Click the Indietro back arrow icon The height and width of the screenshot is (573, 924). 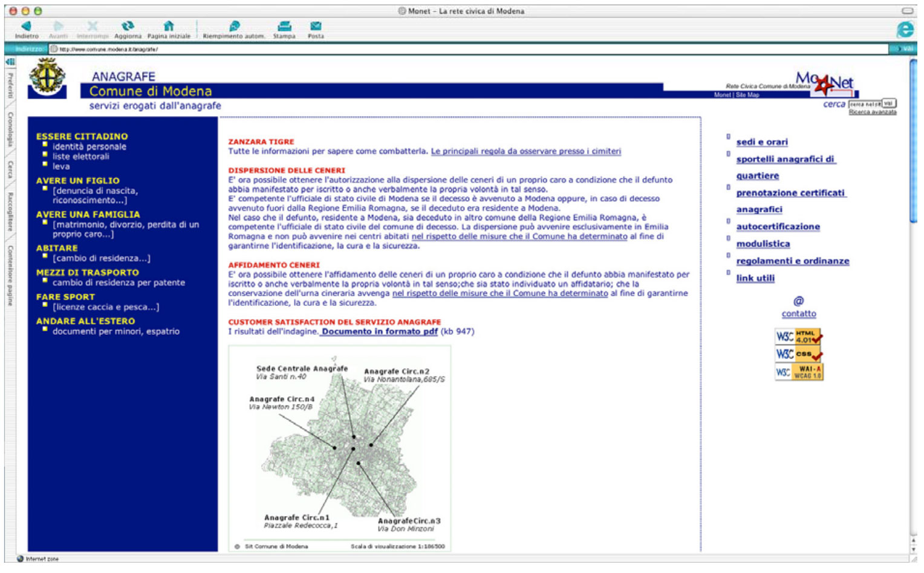tap(26, 27)
